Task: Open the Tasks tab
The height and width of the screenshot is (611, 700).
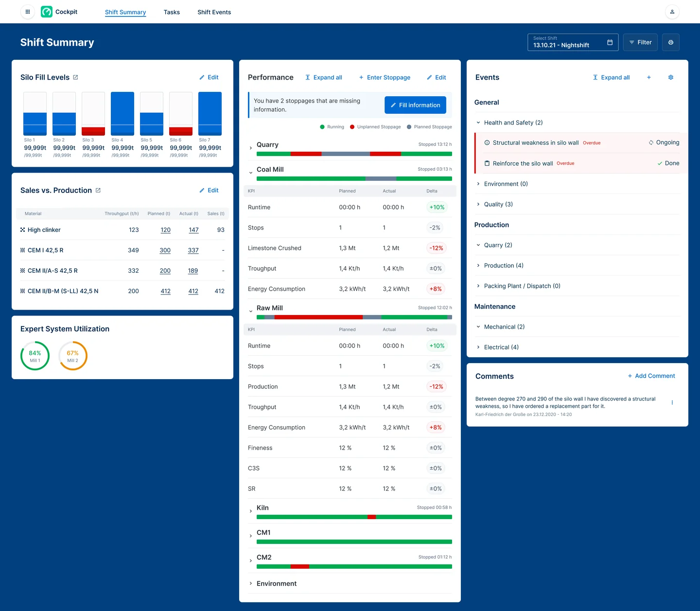Action: click(172, 12)
